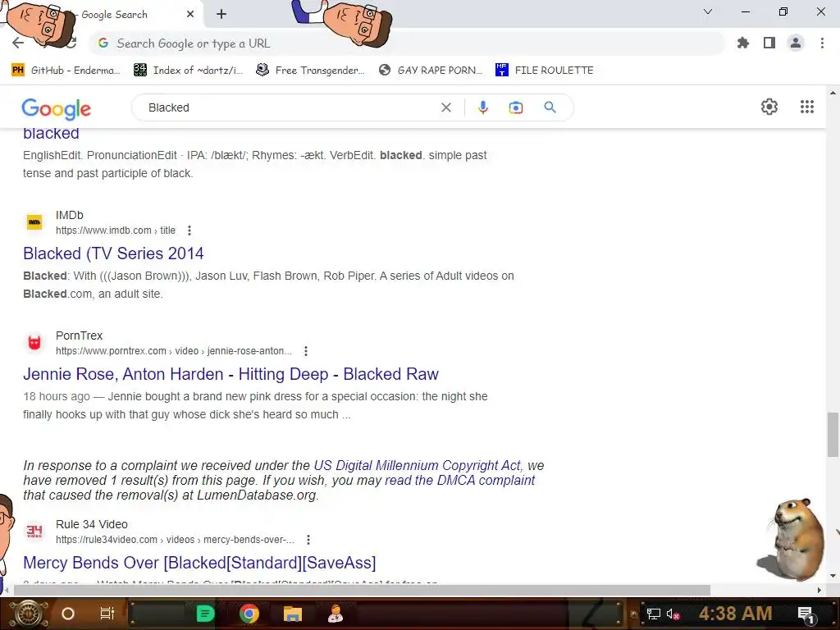Open Cortana circle on the taskbar
Viewport: 840px width, 630px height.
coord(68,614)
